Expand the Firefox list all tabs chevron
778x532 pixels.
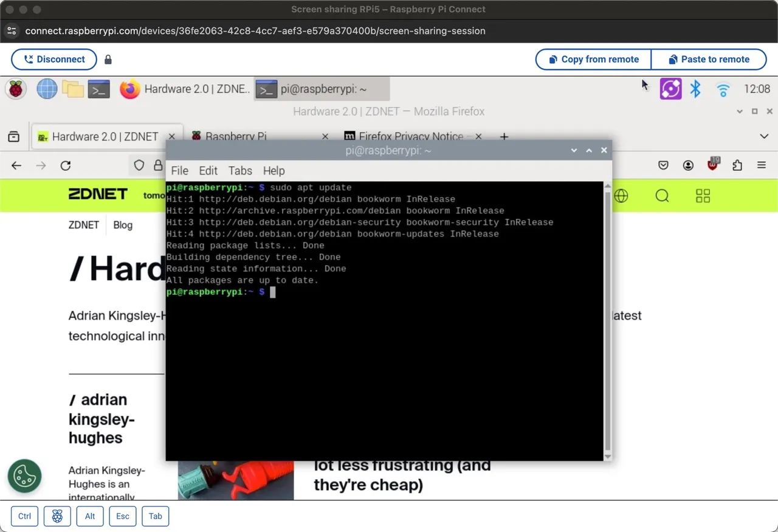(764, 137)
